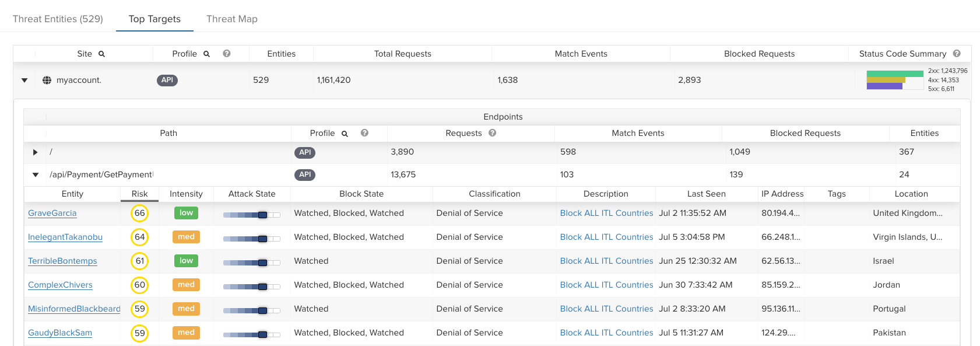Click search icon beside top Profile header
The width and height of the screenshot is (980, 346).
point(206,54)
